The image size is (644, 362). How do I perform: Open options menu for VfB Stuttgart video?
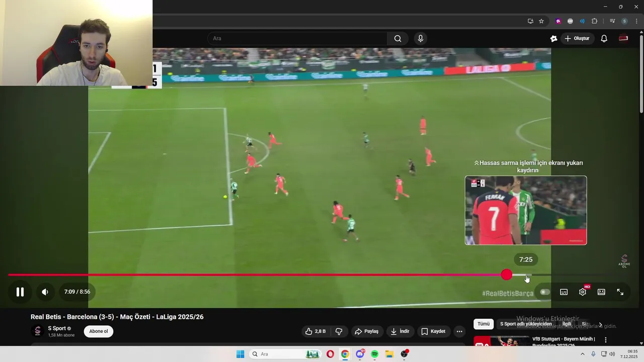pyautogui.click(x=606, y=340)
